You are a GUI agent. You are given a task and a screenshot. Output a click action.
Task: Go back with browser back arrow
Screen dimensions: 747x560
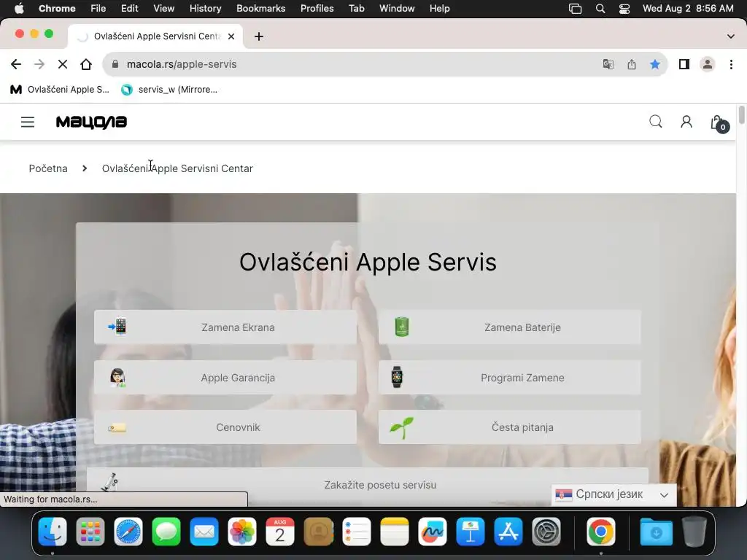(16, 64)
